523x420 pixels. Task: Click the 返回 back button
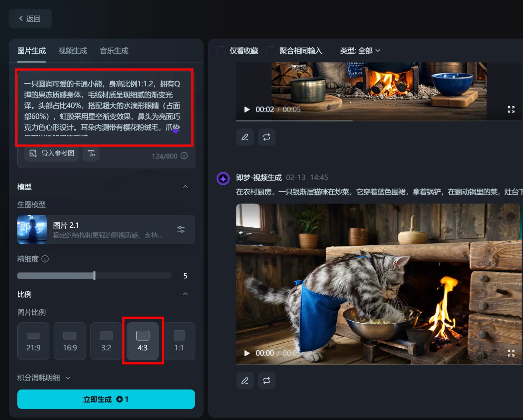point(30,19)
